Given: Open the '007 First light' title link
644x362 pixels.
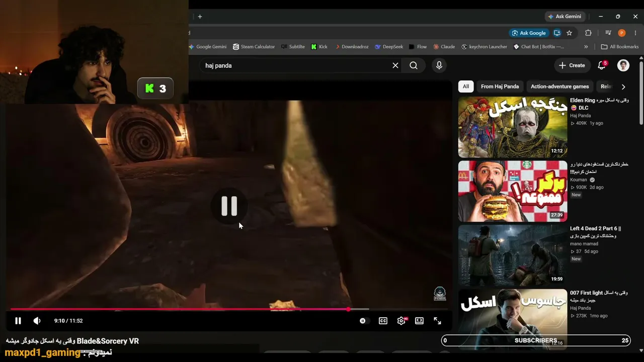Looking at the screenshot, I should point(599,296).
